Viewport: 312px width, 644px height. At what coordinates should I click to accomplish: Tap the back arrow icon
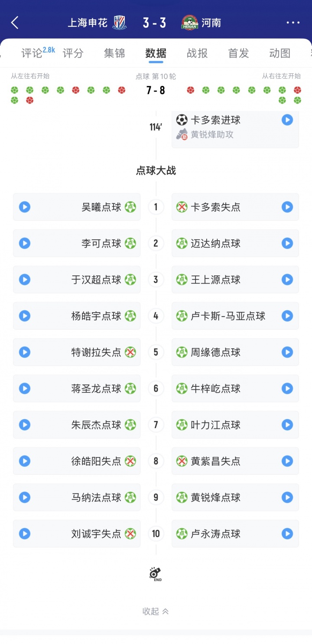click(x=15, y=23)
